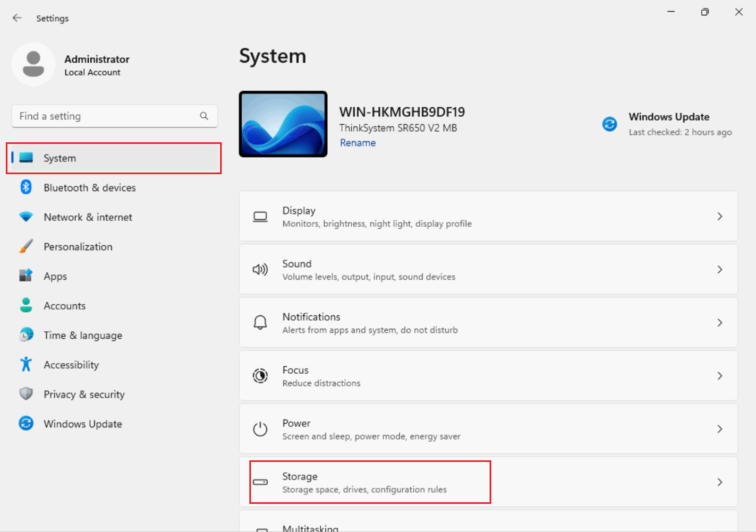Click the Personalization paintbrush icon
This screenshot has height=532, width=756.
pyautogui.click(x=26, y=246)
